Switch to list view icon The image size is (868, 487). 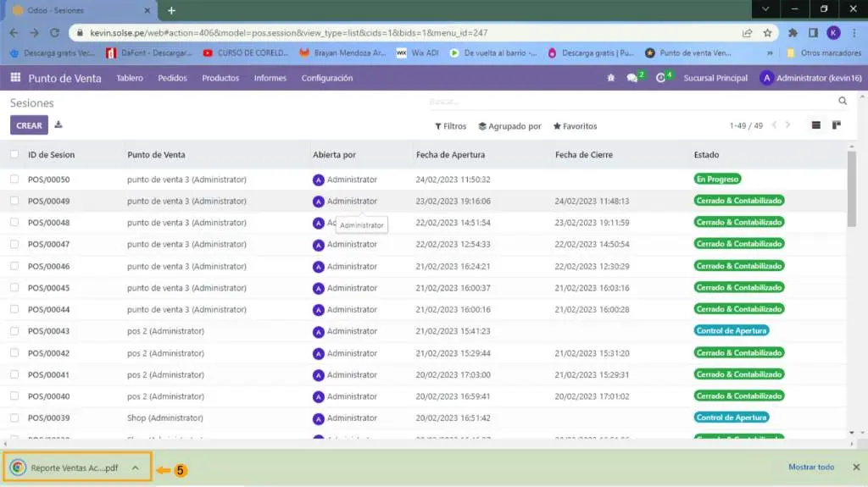(816, 125)
